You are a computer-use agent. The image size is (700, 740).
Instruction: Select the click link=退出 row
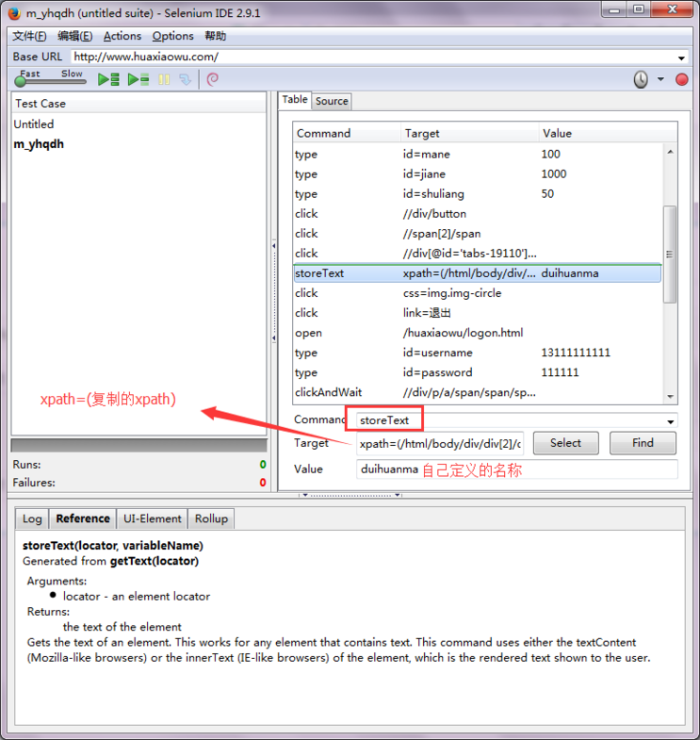(477, 313)
